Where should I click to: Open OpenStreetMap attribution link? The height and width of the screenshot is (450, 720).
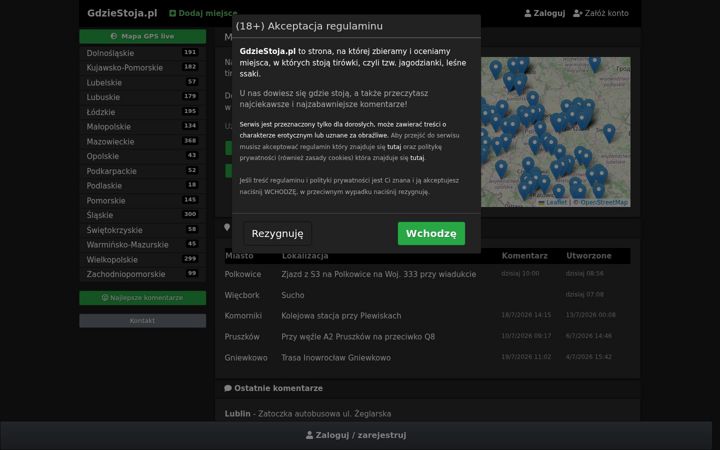(604, 202)
